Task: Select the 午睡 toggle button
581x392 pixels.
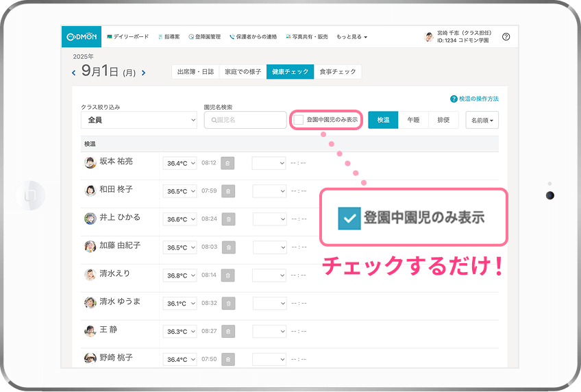Action: point(413,120)
